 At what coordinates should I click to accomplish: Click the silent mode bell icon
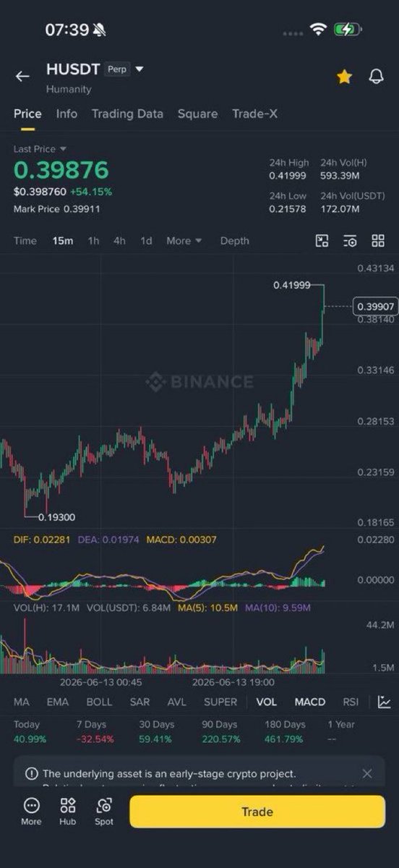(99, 30)
